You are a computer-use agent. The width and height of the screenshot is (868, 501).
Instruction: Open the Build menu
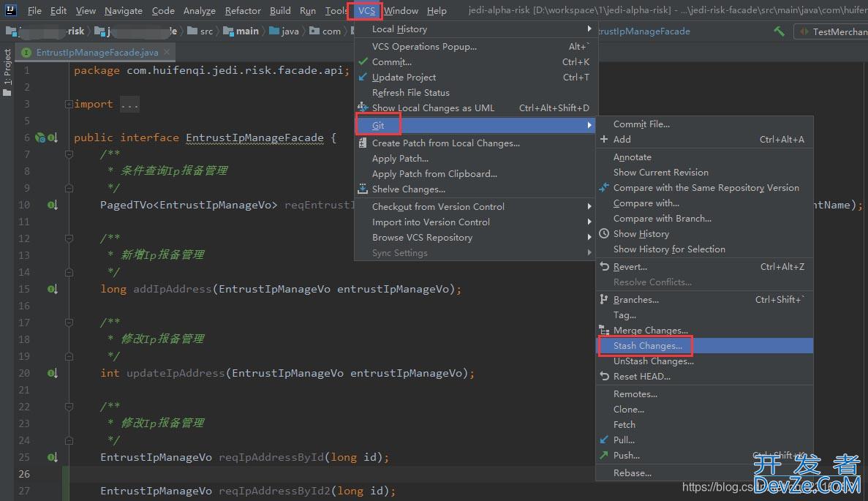coord(280,10)
